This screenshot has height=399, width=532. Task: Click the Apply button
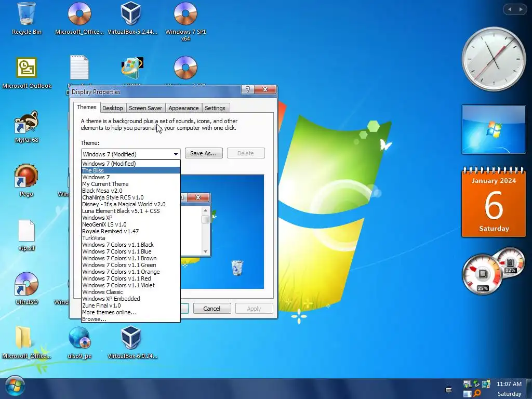tap(254, 309)
